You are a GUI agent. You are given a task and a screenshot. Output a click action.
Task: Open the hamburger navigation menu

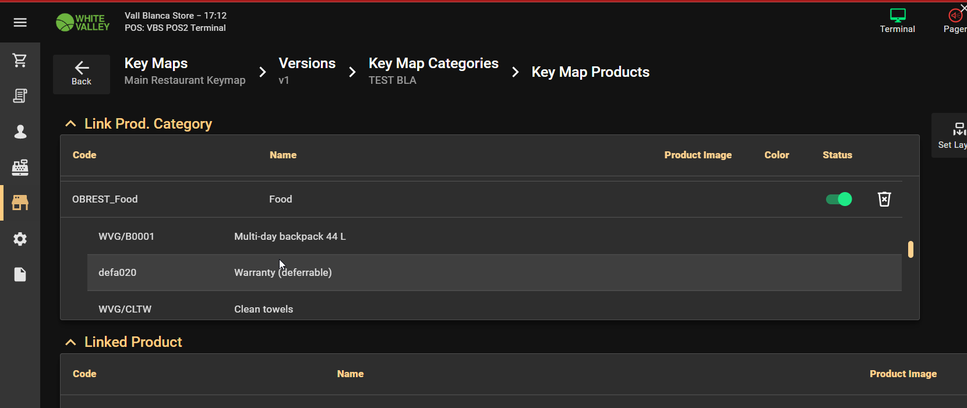20,21
